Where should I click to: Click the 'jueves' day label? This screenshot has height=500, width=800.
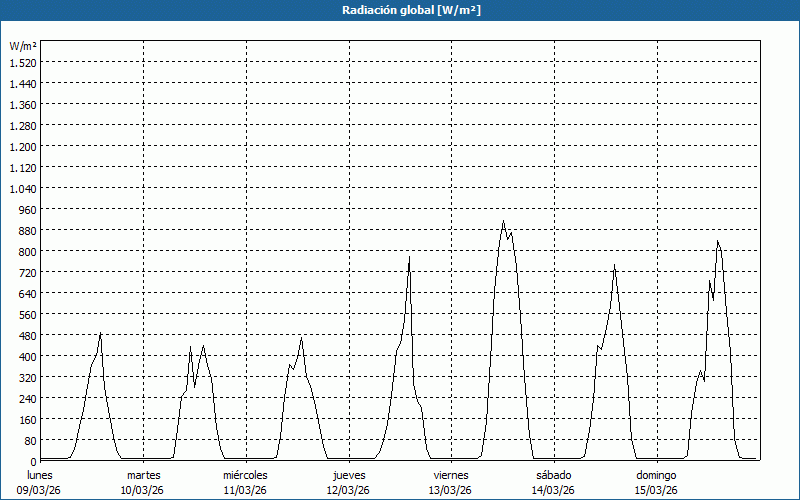(349, 475)
